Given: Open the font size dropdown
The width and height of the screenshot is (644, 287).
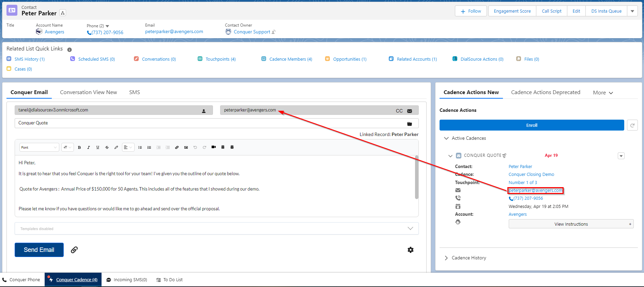Looking at the screenshot, I should (67, 147).
